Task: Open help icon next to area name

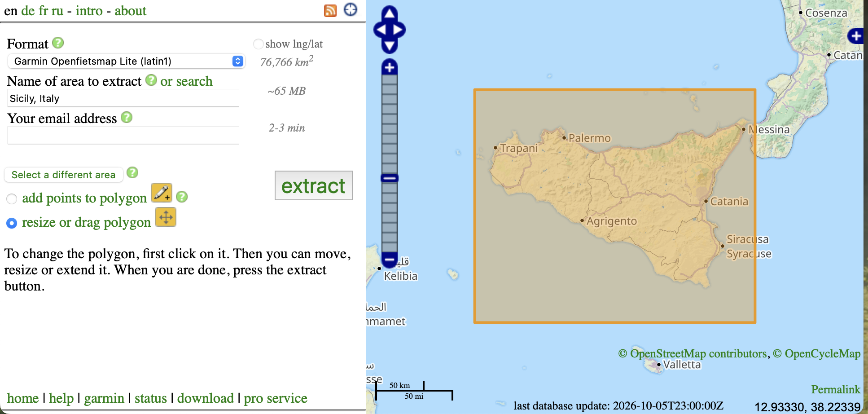Action: 151,80
